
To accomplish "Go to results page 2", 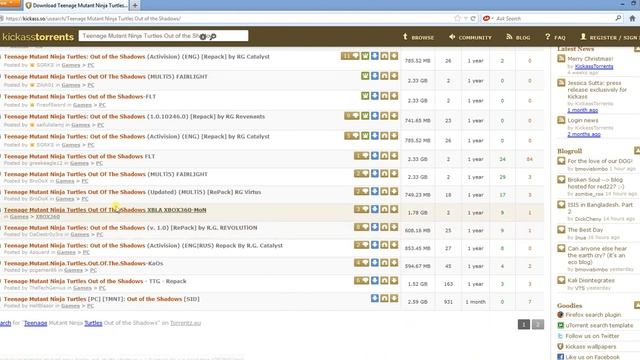I will 538,324.
